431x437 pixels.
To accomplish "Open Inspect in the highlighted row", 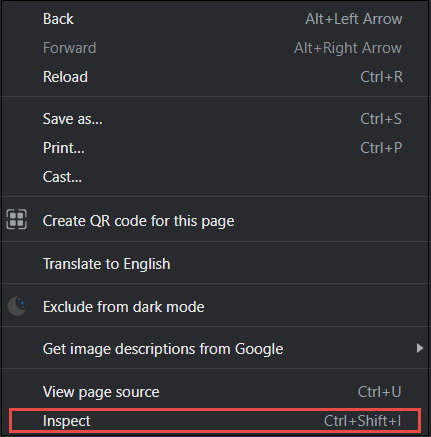I will [215, 421].
